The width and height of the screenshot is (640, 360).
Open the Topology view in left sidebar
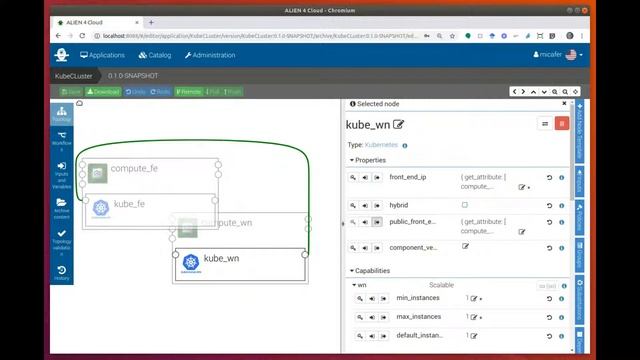(62, 113)
